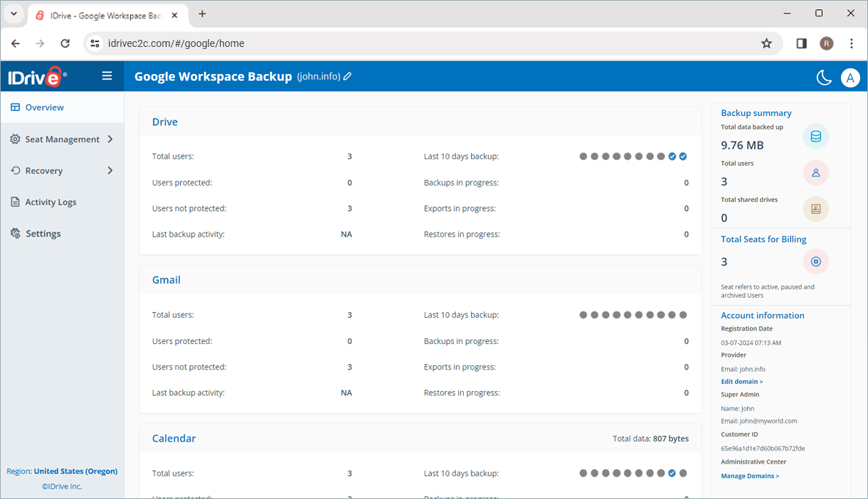Click the database icon beside Total data
Image resolution: width=868 pixels, height=499 pixels.
point(815,136)
